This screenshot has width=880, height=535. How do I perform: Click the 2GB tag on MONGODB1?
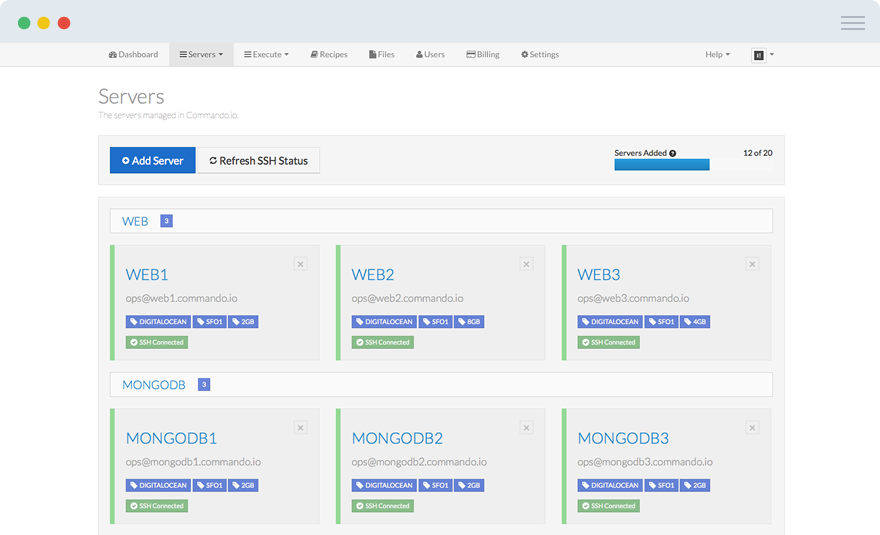[x=243, y=486]
